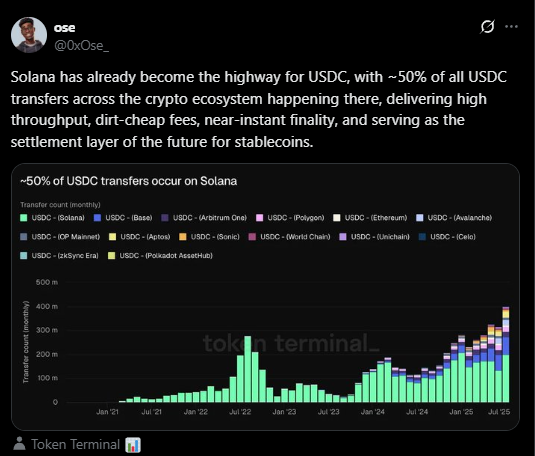Image resolution: width=535 pixels, height=456 pixels.
Task: Click the USDC - (OP Mainnet) legend swatch
Action: coord(24,237)
